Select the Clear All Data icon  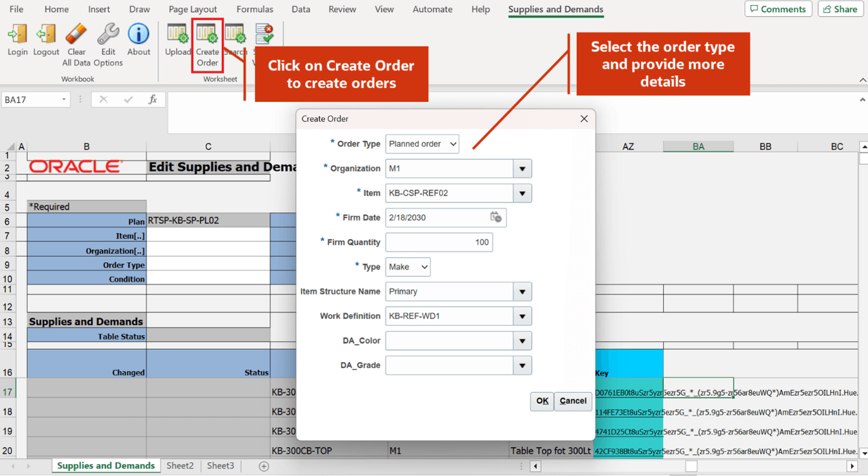(x=76, y=35)
